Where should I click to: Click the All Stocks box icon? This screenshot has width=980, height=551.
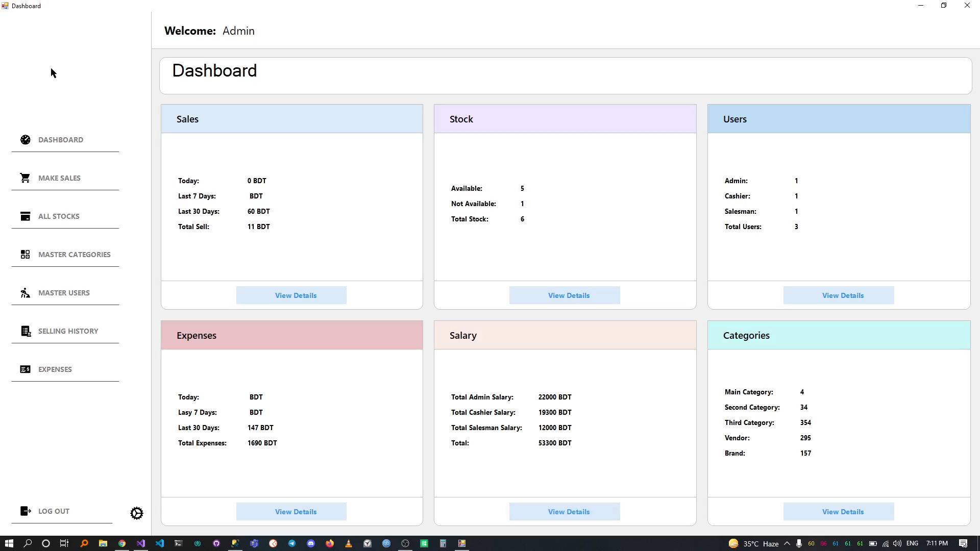point(25,216)
